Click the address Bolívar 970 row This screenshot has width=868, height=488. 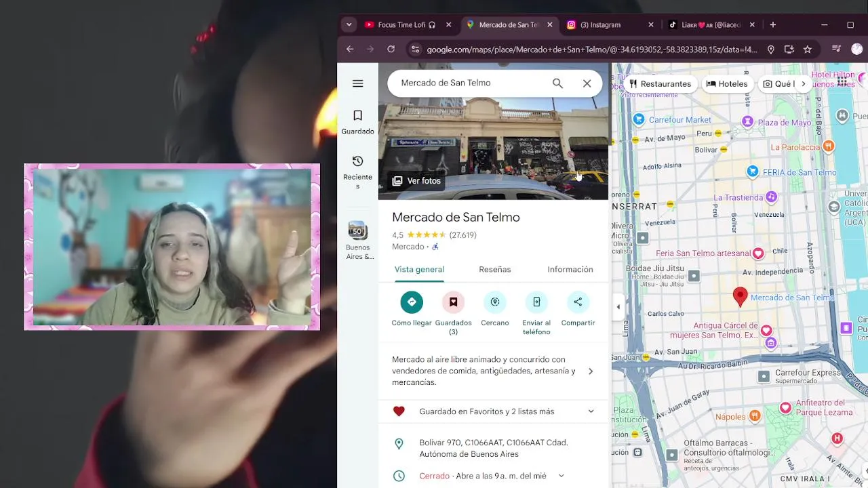pos(494,448)
